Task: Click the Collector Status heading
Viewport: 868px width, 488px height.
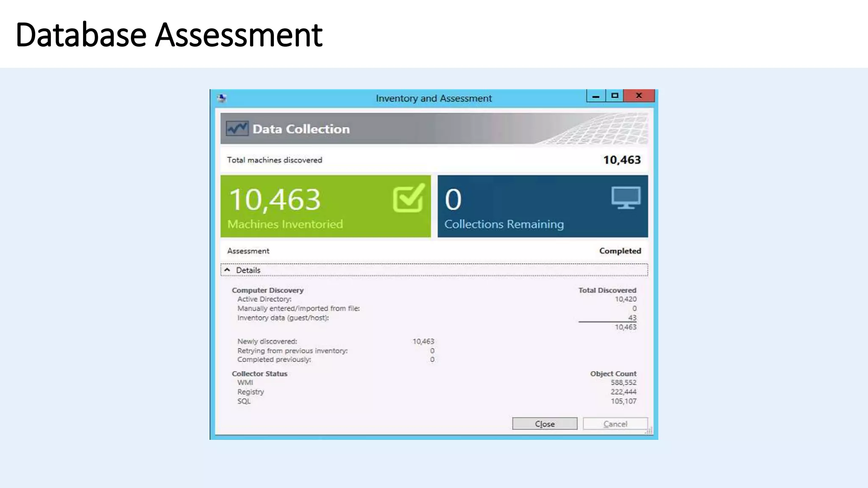Action: (259, 374)
